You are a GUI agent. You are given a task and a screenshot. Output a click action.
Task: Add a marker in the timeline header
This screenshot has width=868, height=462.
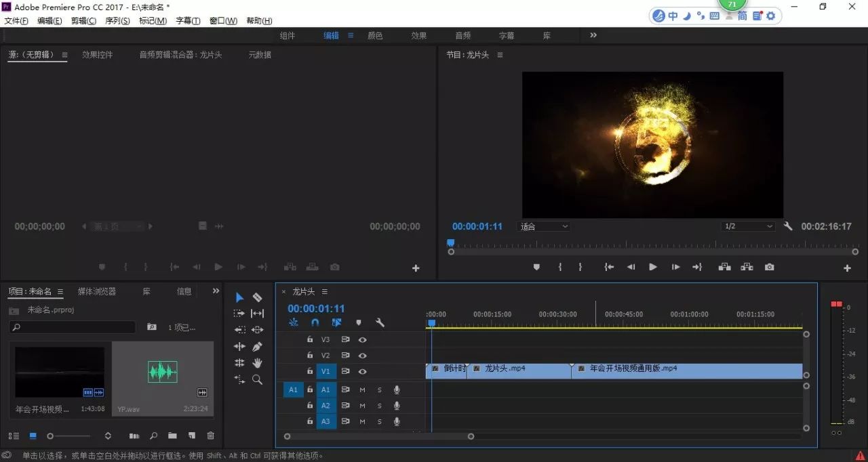(x=359, y=322)
